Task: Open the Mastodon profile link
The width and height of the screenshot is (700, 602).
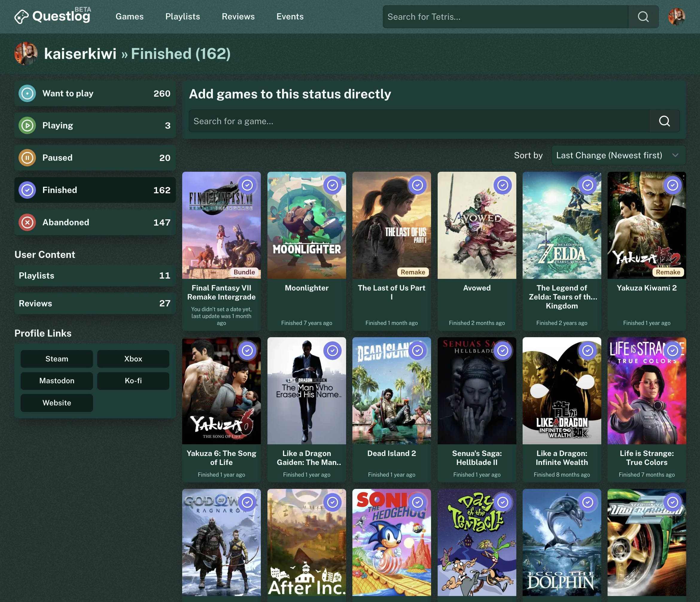Action: [x=57, y=381]
